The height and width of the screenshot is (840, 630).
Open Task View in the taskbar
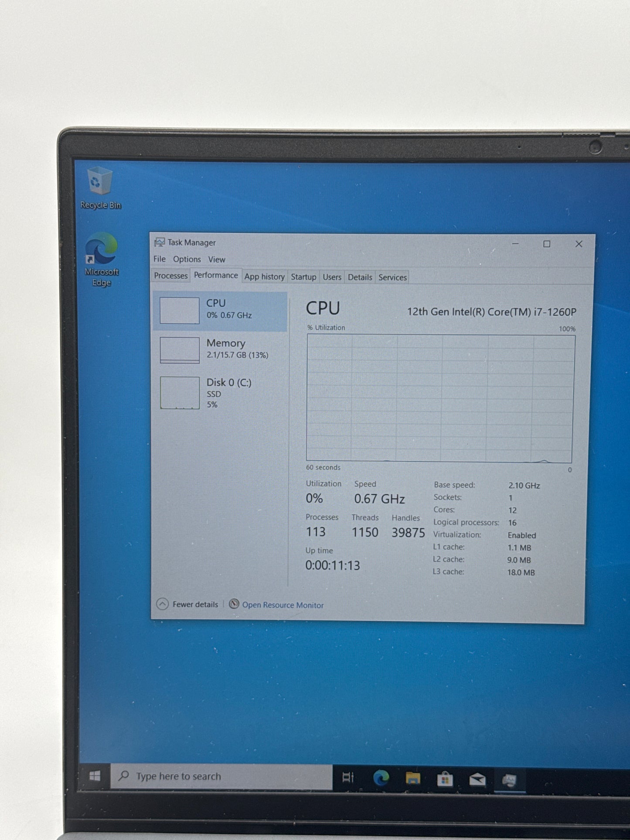(x=348, y=777)
